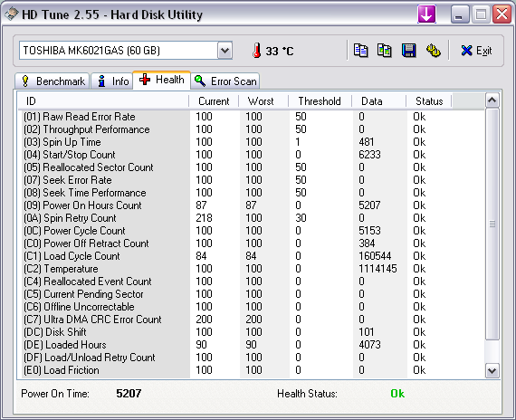
Task: Open the Error Scan tab
Action: coord(225,81)
